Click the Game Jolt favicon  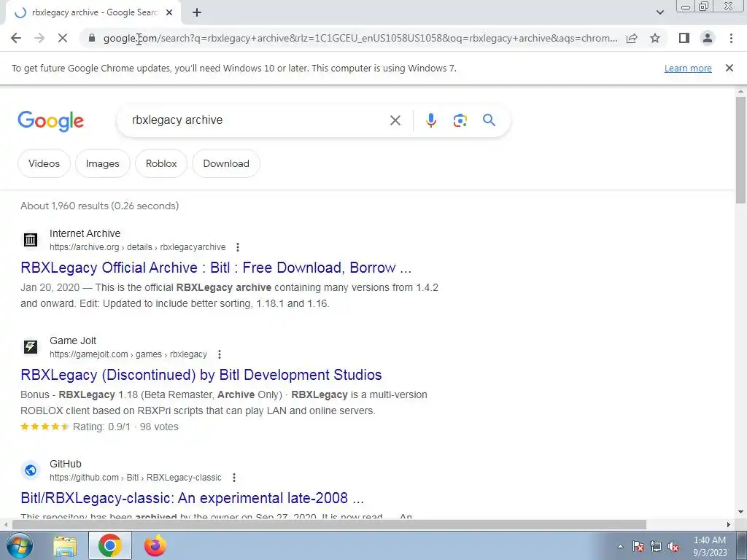coord(31,346)
